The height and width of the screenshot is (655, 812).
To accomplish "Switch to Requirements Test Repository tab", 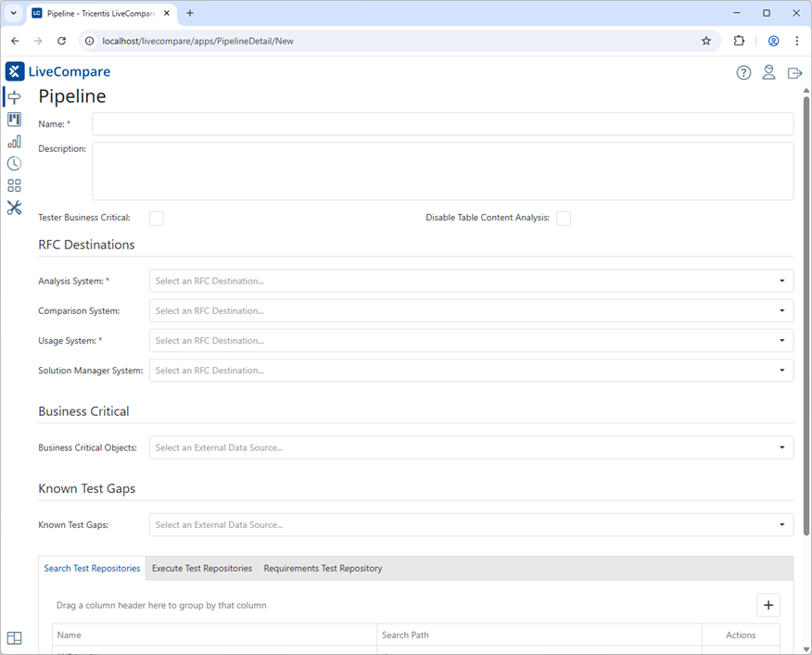I will pyautogui.click(x=324, y=568).
